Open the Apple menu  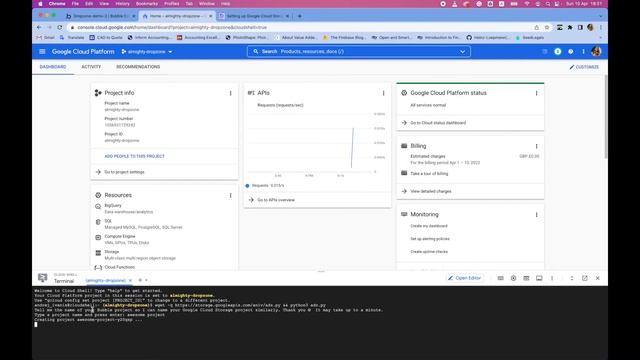40,4
